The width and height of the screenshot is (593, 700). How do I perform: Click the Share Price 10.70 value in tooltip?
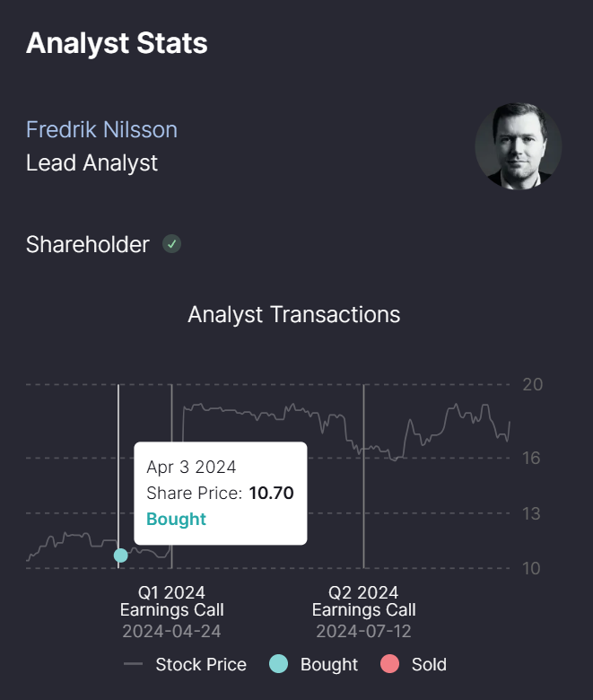271,493
